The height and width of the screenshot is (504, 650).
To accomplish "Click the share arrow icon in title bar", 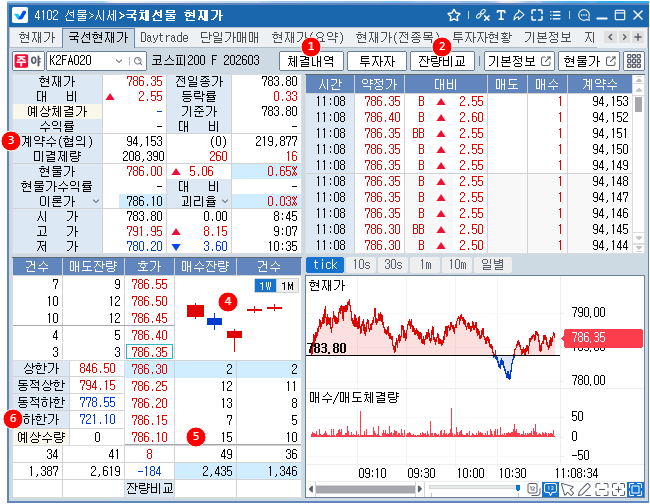I will [x=518, y=15].
